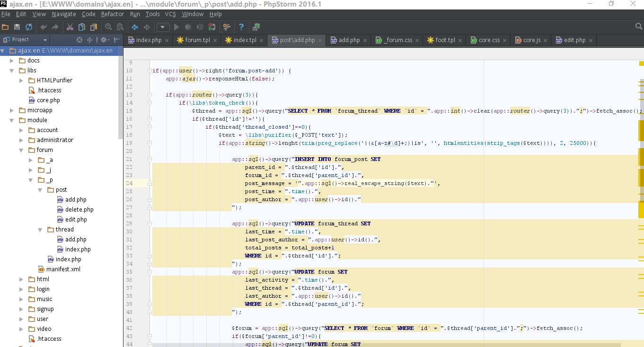The height and width of the screenshot is (347, 644).
Task: Open the Project view selector dropdown
Action: coord(45,40)
